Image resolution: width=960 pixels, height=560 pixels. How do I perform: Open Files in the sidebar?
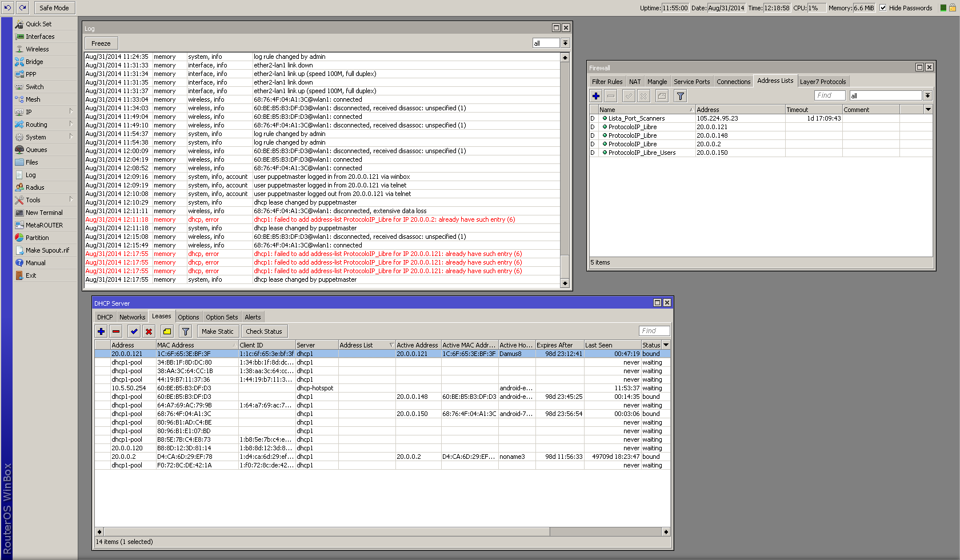31,162
